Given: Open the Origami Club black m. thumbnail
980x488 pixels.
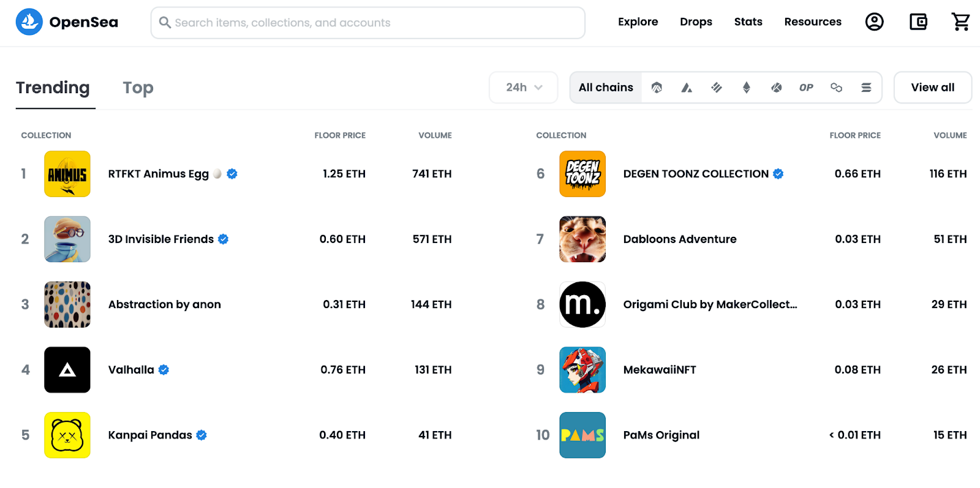Looking at the screenshot, I should click(582, 304).
